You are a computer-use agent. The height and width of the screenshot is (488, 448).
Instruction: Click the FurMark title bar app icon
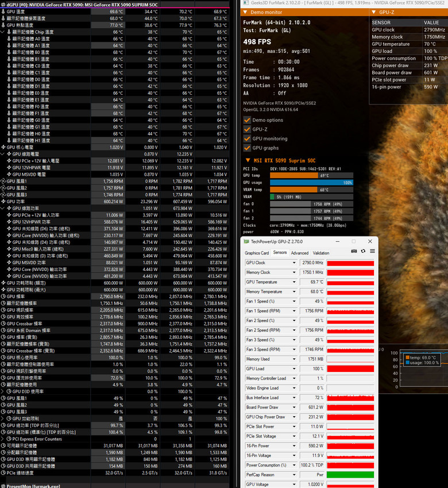point(246,2)
